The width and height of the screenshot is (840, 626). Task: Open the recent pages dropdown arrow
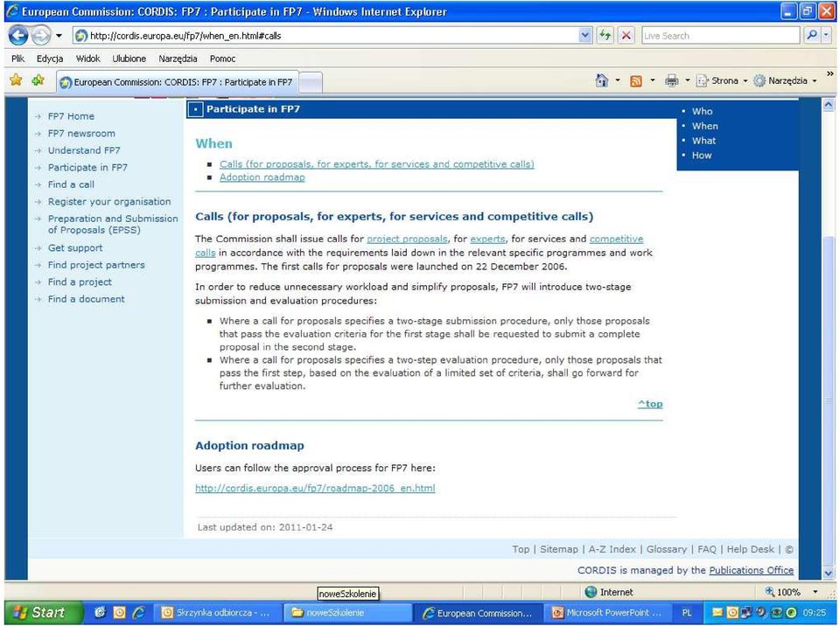(59, 36)
